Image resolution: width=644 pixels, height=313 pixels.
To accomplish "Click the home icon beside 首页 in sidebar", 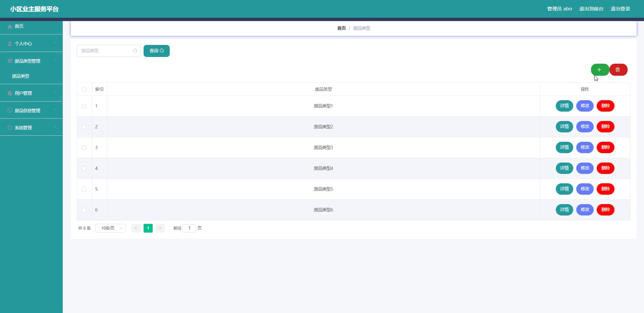I will coord(10,26).
